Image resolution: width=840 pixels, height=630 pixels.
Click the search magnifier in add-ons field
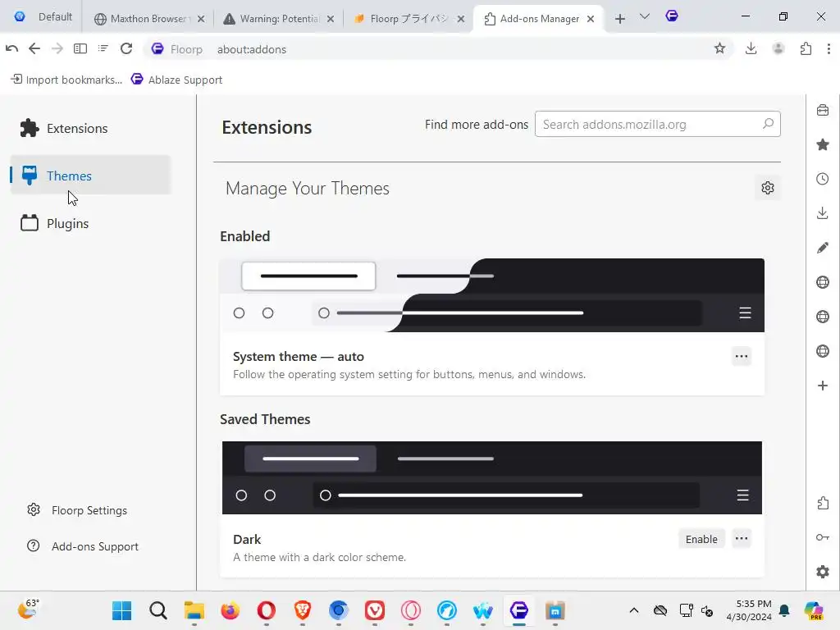click(768, 124)
